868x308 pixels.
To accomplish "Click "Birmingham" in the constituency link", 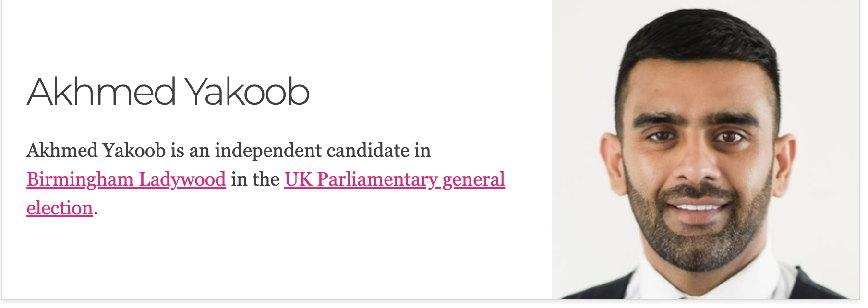I will coord(80,179).
